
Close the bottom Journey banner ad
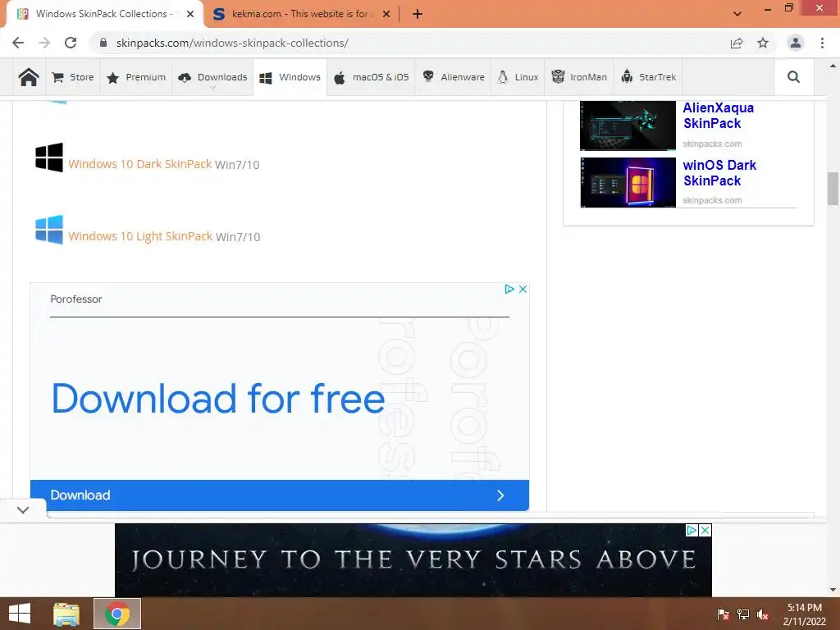705,530
